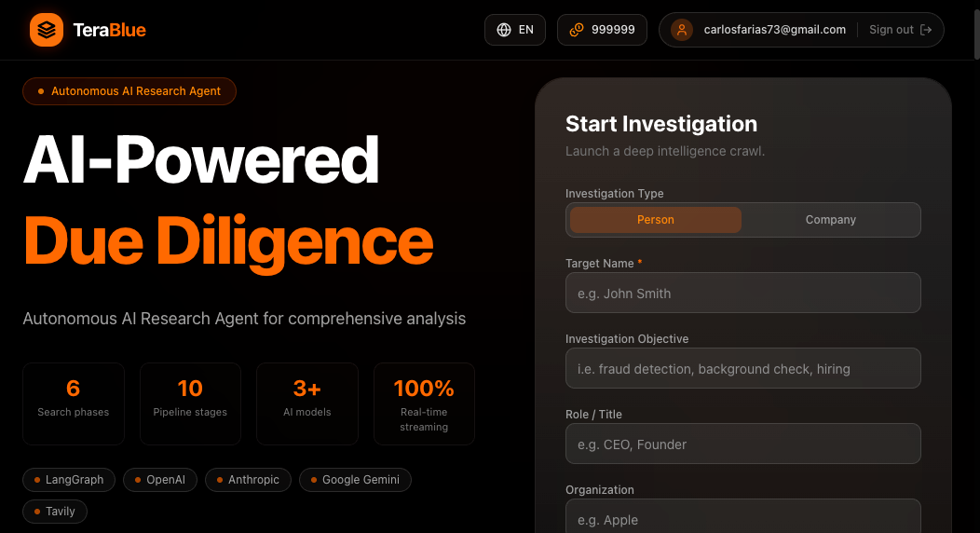This screenshot has width=980, height=533.
Task: Focus the Organization input field
Action: [x=743, y=517]
